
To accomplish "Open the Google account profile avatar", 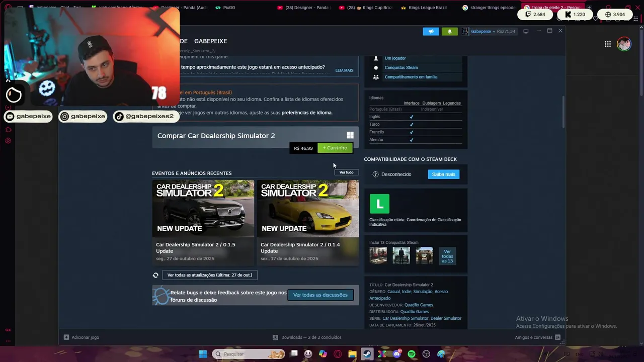I will pyautogui.click(x=624, y=44).
